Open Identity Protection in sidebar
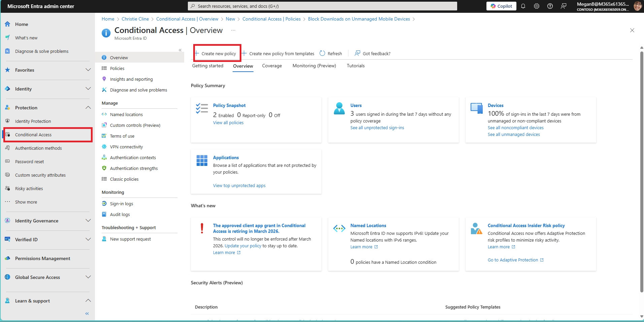The image size is (644, 322). (x=33, y=121)
